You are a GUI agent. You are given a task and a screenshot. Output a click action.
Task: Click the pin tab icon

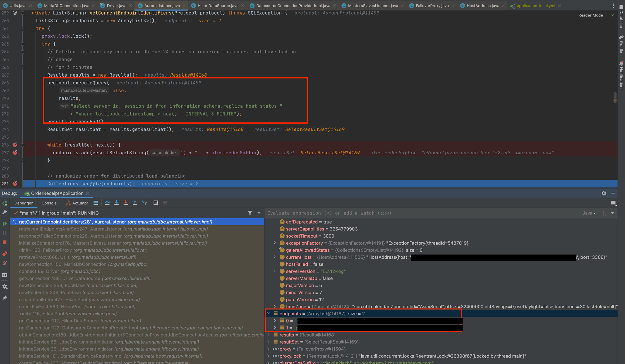(x=5, y=298)
